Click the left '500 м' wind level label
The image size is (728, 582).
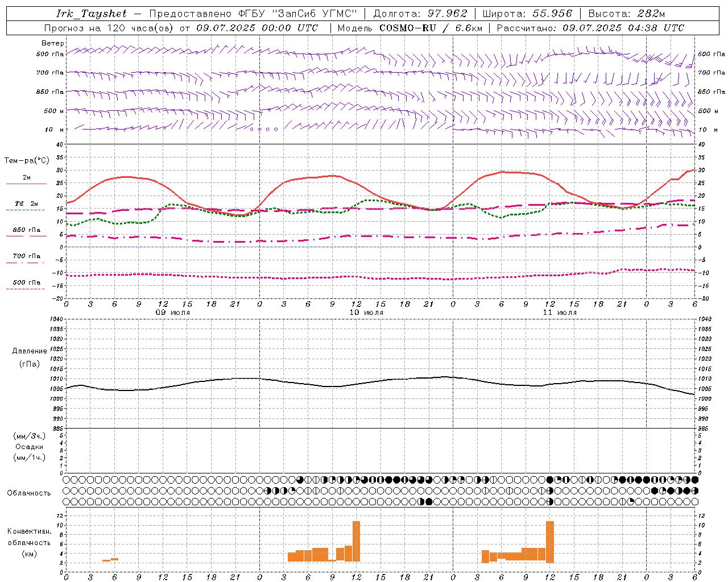click(54, 111)
